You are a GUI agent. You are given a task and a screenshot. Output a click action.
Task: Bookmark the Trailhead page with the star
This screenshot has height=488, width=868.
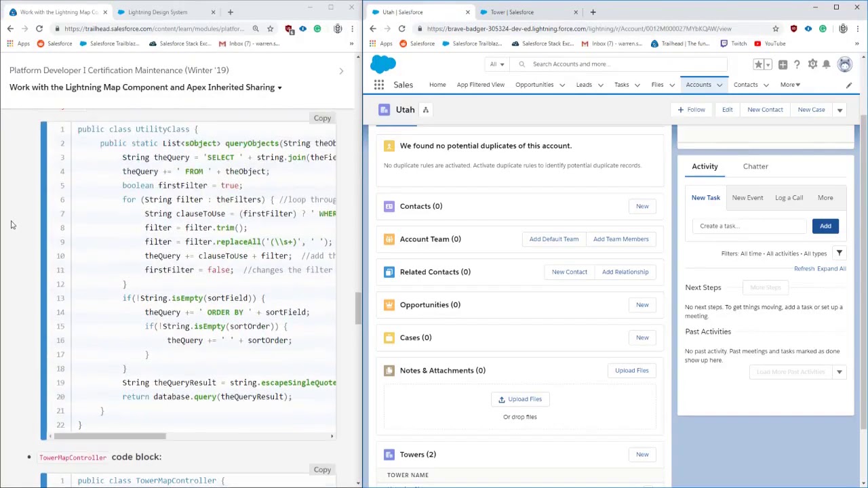[x=270, y=28]
